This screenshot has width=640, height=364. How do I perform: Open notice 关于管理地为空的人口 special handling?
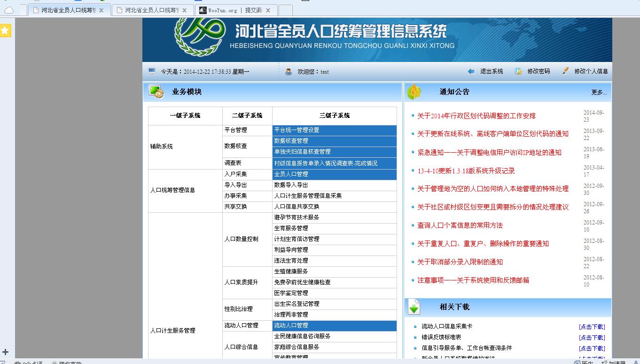tap(493, 189)
